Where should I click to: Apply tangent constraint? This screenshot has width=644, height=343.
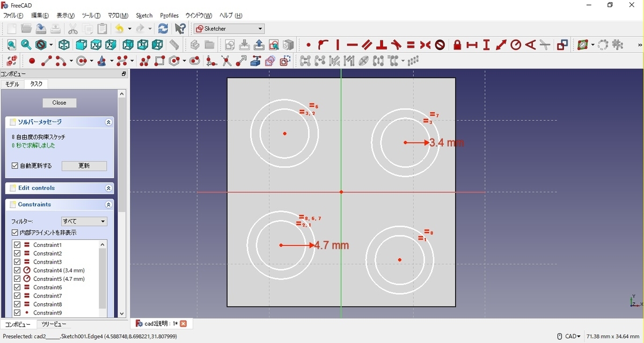(396, 45)
